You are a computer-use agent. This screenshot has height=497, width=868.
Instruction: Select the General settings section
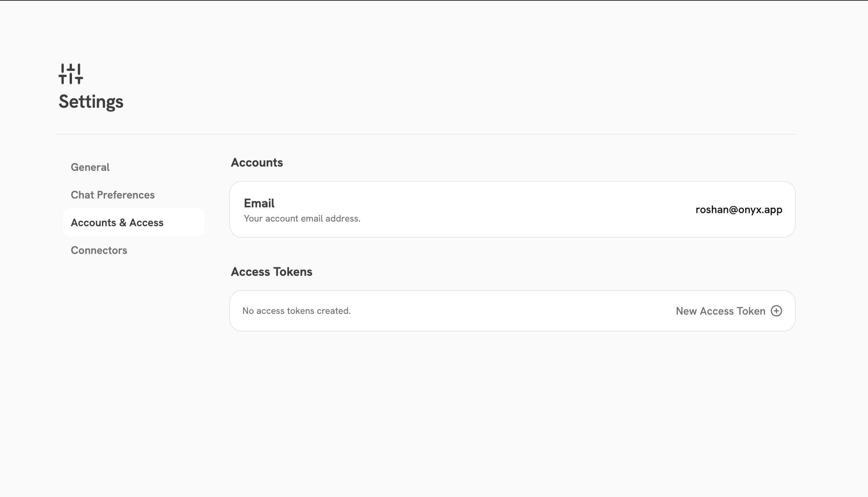point(90,167)
